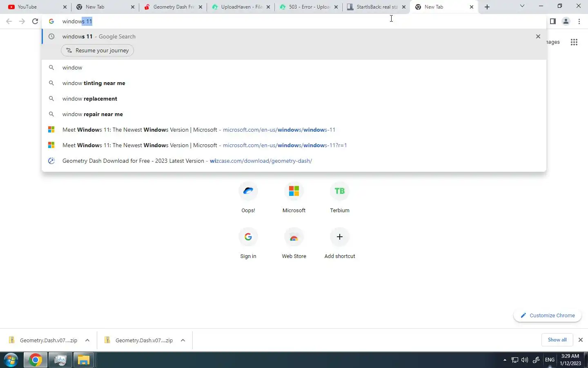Image resolution: width=588 pixels, height=368 pixels.
Task: Choose 'window replacement' suggestion
Action: 294,99
